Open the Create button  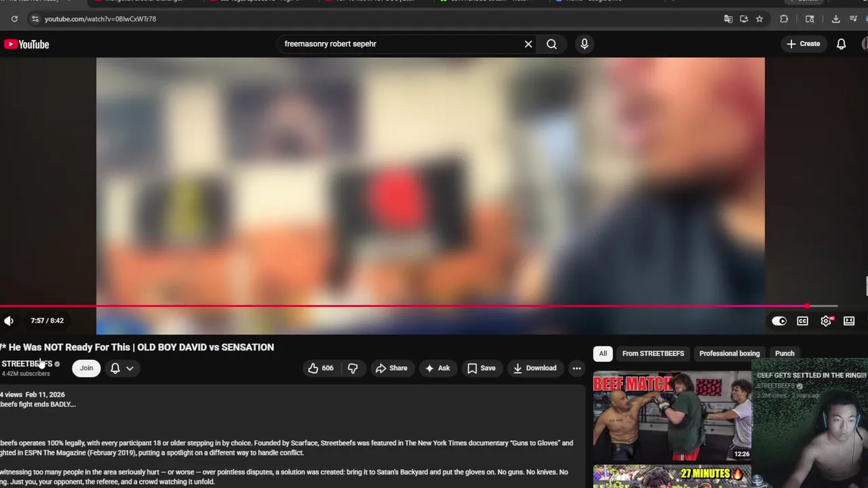point(803,44)
